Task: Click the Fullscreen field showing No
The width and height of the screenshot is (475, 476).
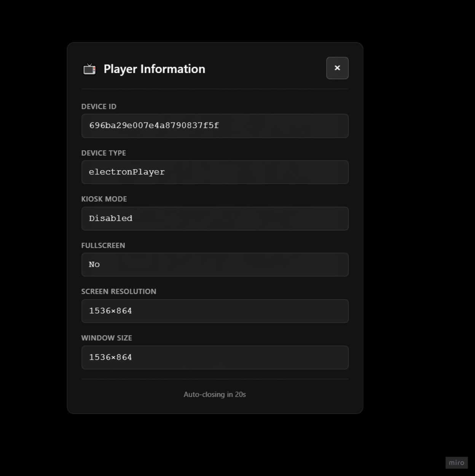Action: tap(215, 264)
